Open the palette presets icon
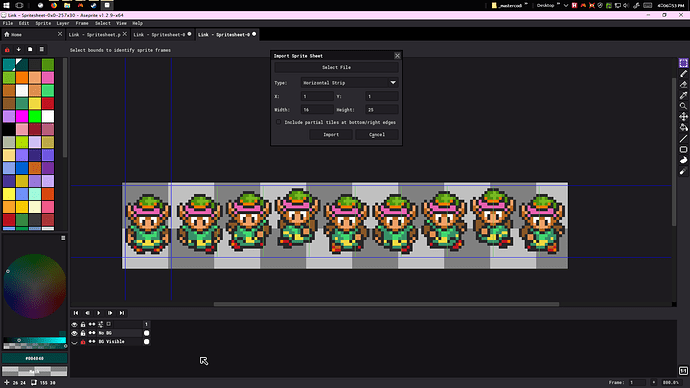The width and height of the screenshot is (690, 388). (30, 50)
